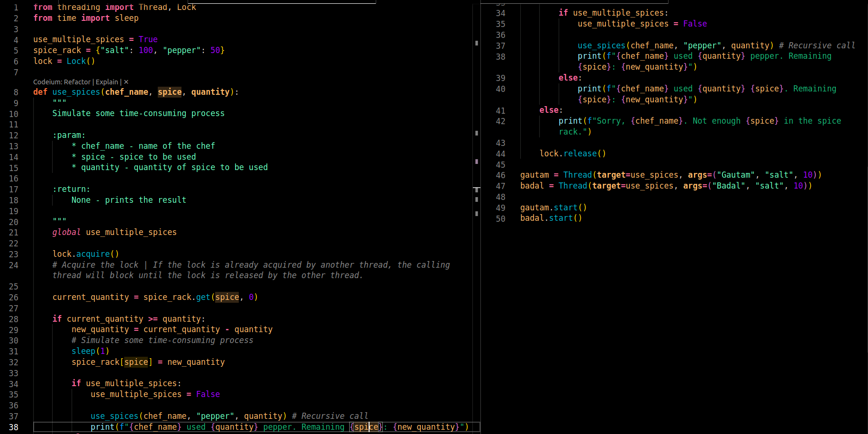
Task: Click 'badal.start()' on line 50
Action: point(551,218)
